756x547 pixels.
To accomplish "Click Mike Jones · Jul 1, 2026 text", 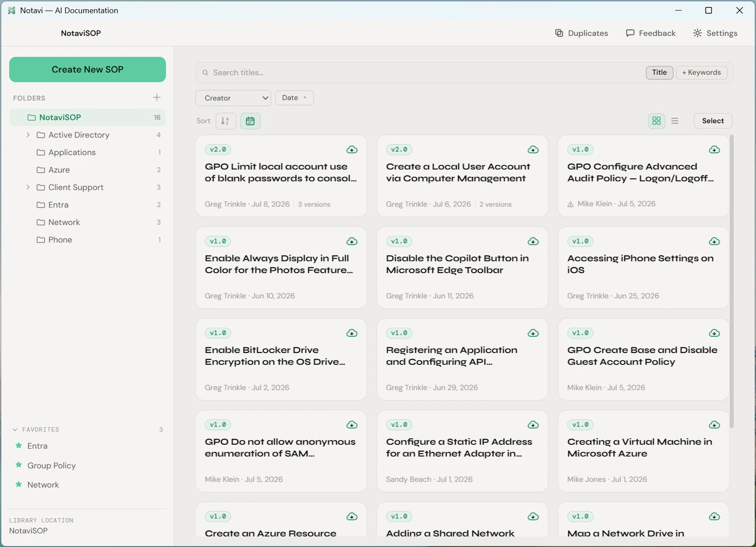I will pyautogui.click(x=607, y=479).
